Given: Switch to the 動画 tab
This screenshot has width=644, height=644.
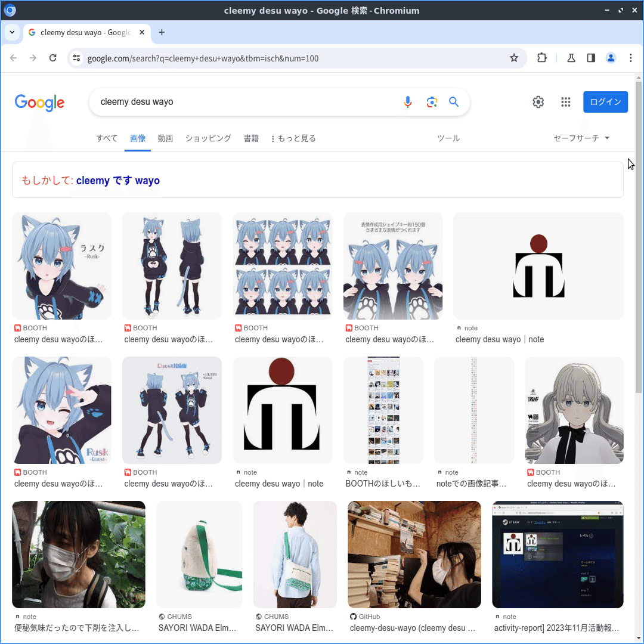Looking at the screenshot, I should click(165, 138).
